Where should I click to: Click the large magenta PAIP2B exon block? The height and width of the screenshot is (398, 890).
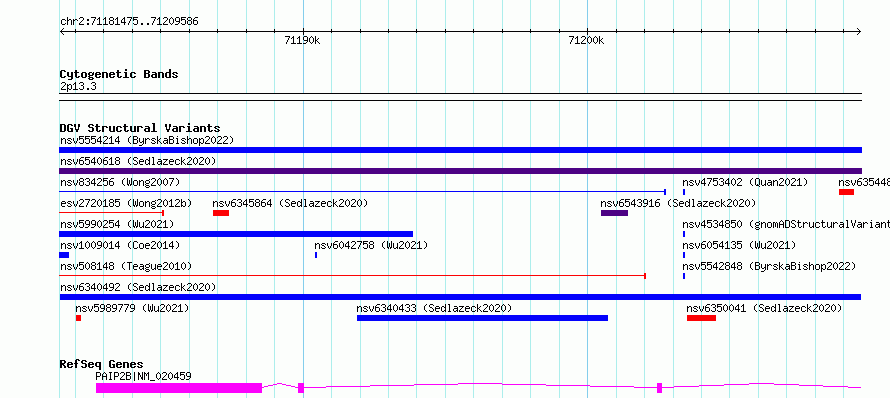tap(179, 388)
